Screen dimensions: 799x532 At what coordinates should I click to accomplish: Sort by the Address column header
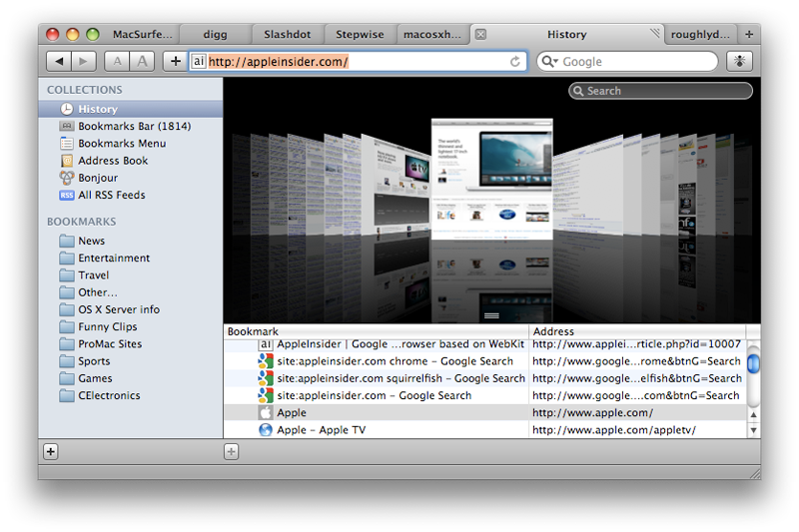638,331
